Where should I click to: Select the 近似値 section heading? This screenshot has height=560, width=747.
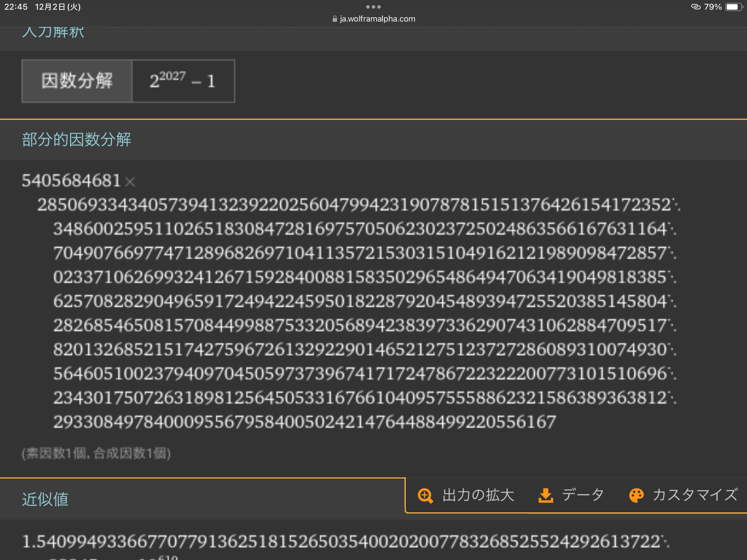pos(45,499)
